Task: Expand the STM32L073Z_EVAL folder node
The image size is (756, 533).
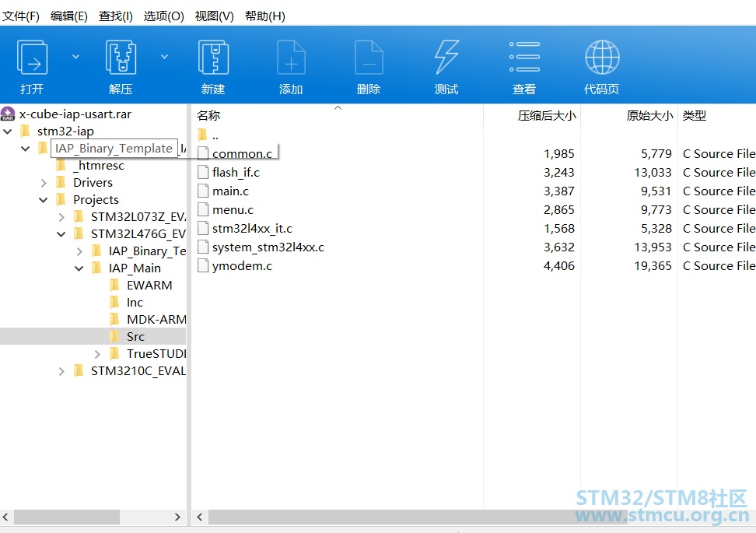Action: (x=61, y=217)
